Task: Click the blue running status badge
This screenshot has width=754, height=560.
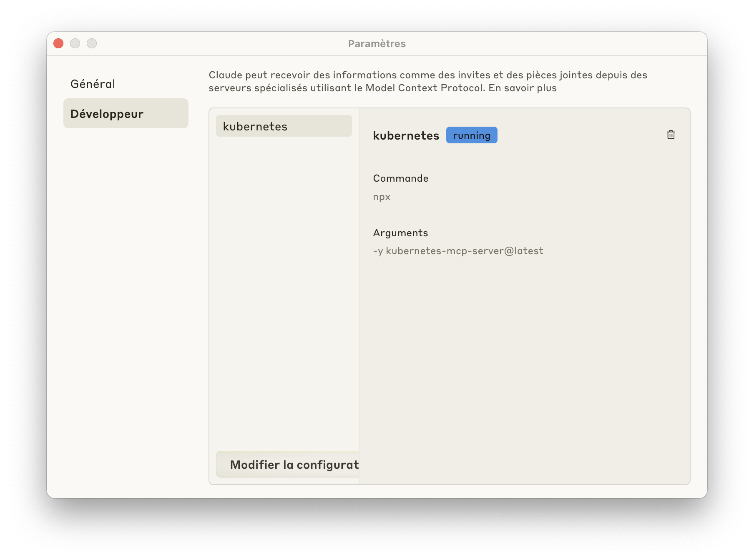Action: point(471,135)
